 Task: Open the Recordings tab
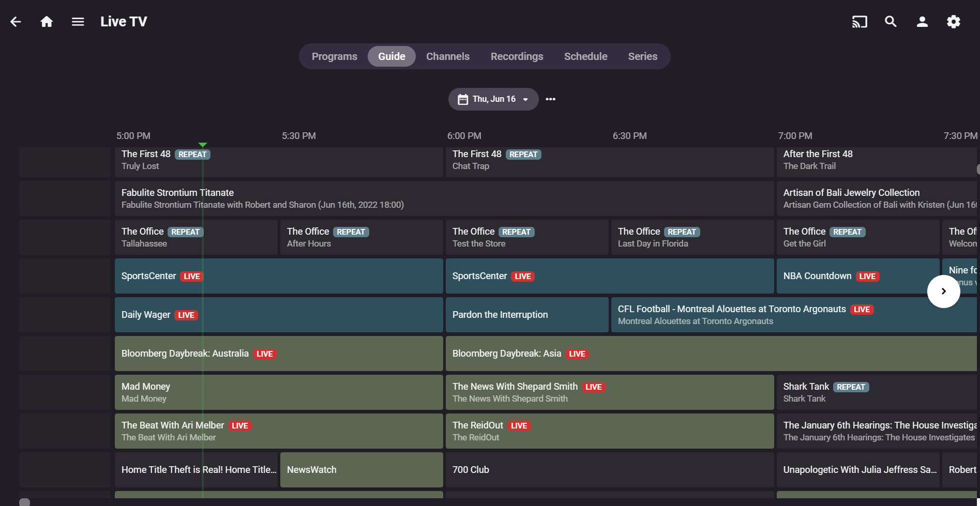click(517, 56)
